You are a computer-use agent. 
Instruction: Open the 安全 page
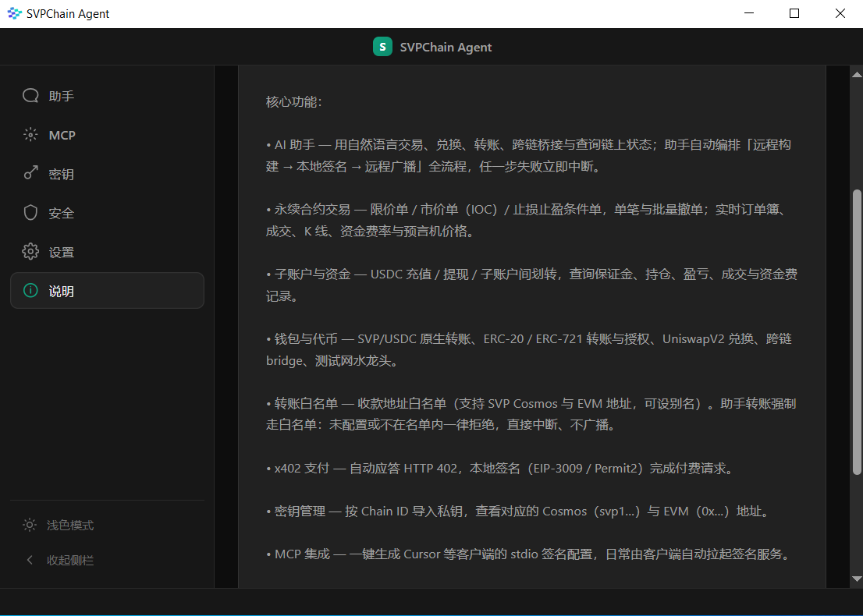108,213
